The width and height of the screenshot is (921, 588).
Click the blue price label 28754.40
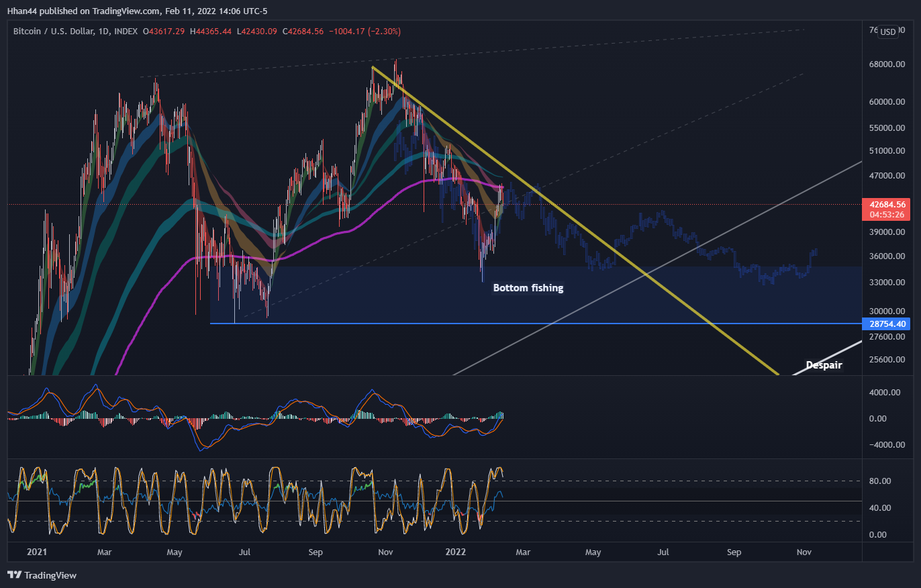pyautogui.click(x=887, y=324)
